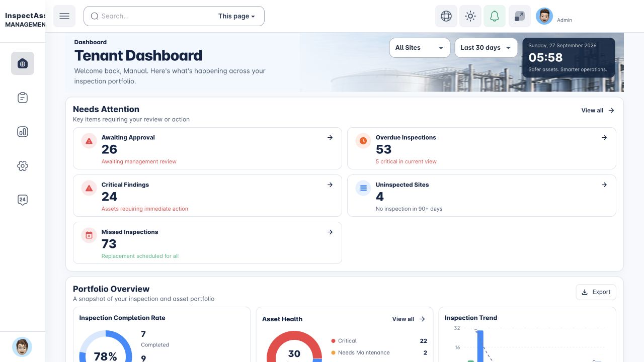Image resolution: width=644 pixels, height=362 pixels.
Task: Open the notifications bell
Action: 495,16
